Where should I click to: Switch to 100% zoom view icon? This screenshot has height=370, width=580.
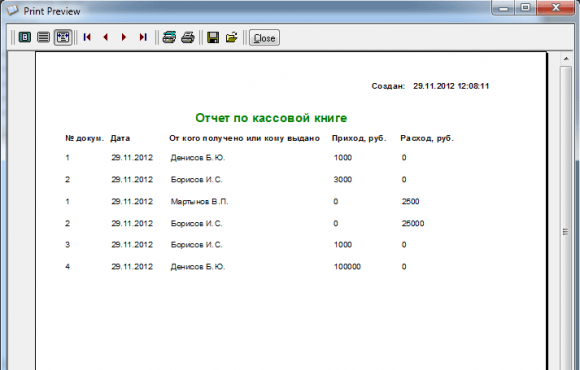tap(44, 37)
